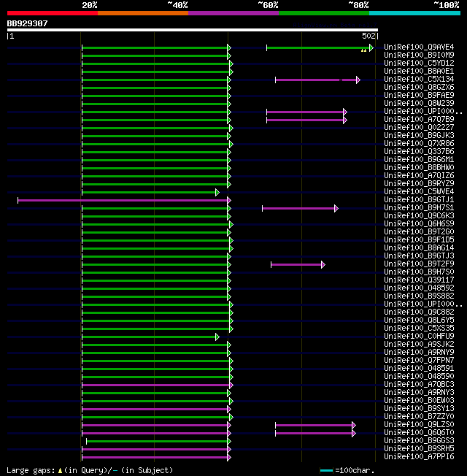Click purple second alignment bar of B9T2F9
Screen dimensions: 467x476
298,265
